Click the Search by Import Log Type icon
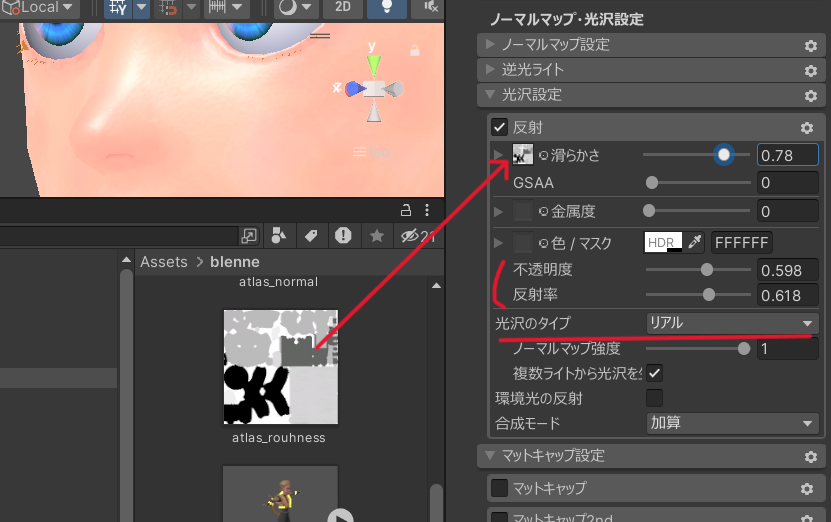This screenshot has width=831, height=522. pyautogui.click(x=343, y=235)
